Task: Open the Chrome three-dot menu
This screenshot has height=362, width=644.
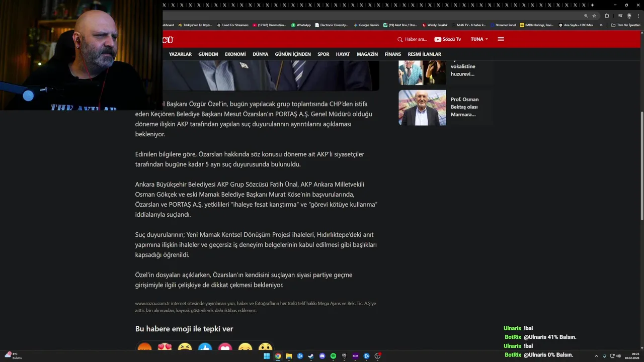Action: coord(638,16)
